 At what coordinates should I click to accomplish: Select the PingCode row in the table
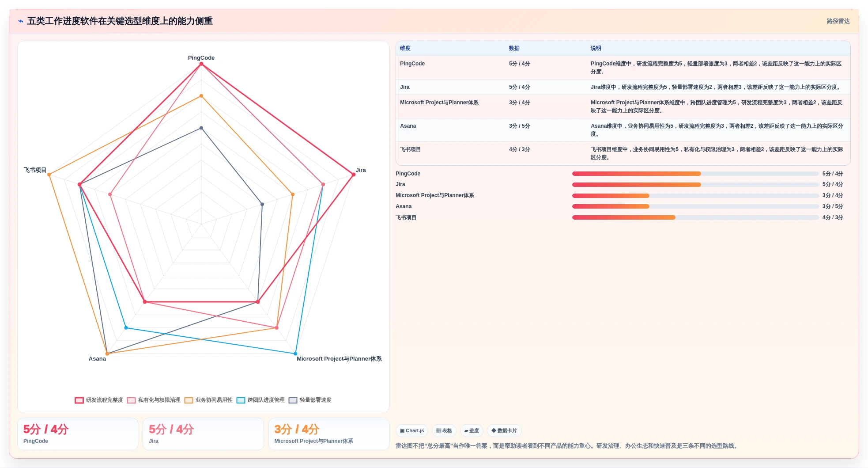tap(623, 68)
